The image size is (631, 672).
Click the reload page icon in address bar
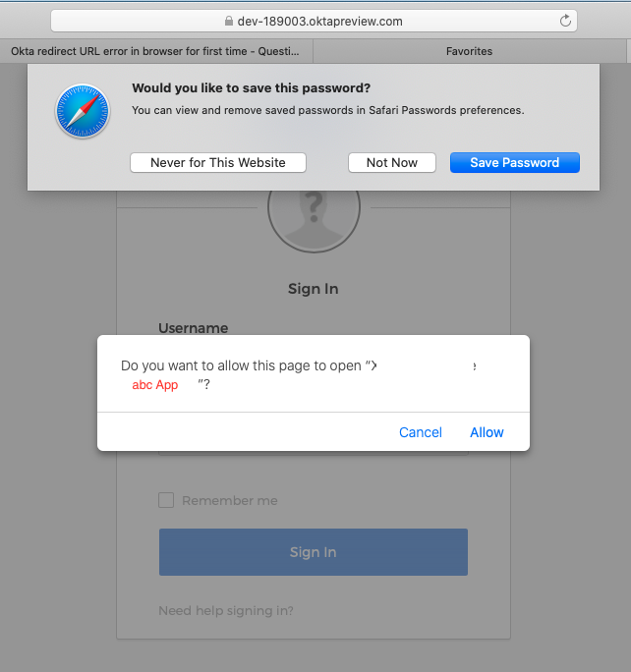[x=565, y=21]
